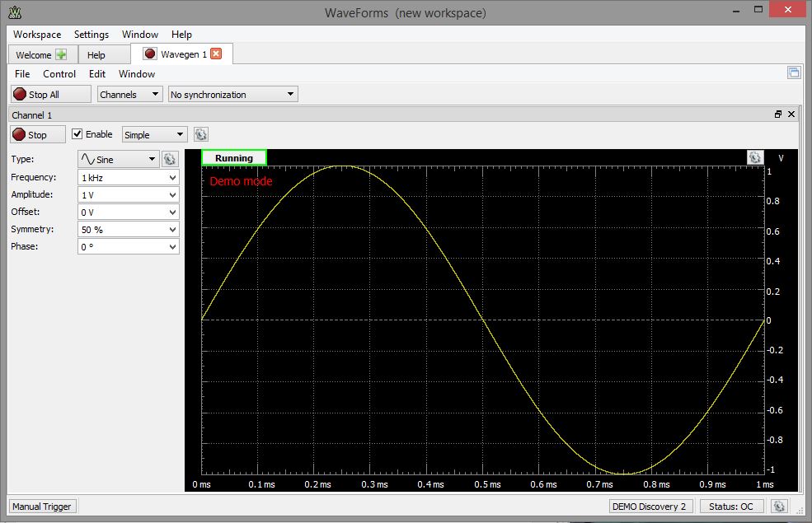The image size is (812, 523).
Task: Open the Symmetry dropdown set to 50 %
Action: (x=128, y=229)
